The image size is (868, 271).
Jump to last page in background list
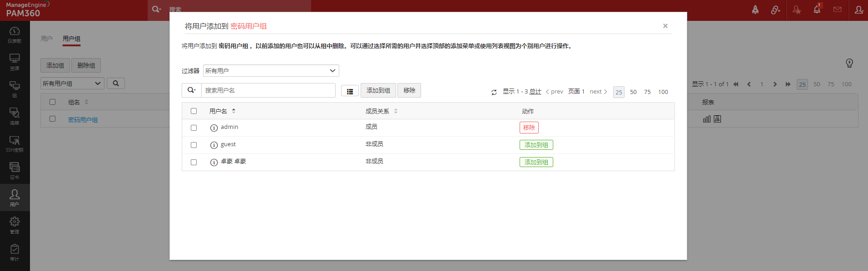[788, 84]
